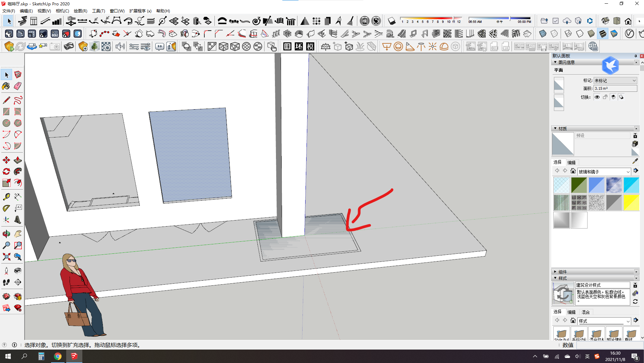This screenshot has height=363, width=644.
Task: Open the 文件(F) menu
Action: pos(9,11)
